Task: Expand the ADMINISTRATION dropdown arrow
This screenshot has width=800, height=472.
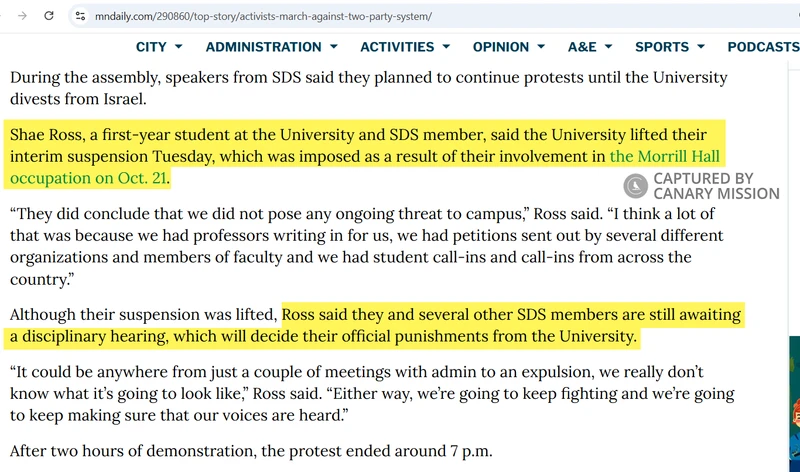Action: point(334,46)
